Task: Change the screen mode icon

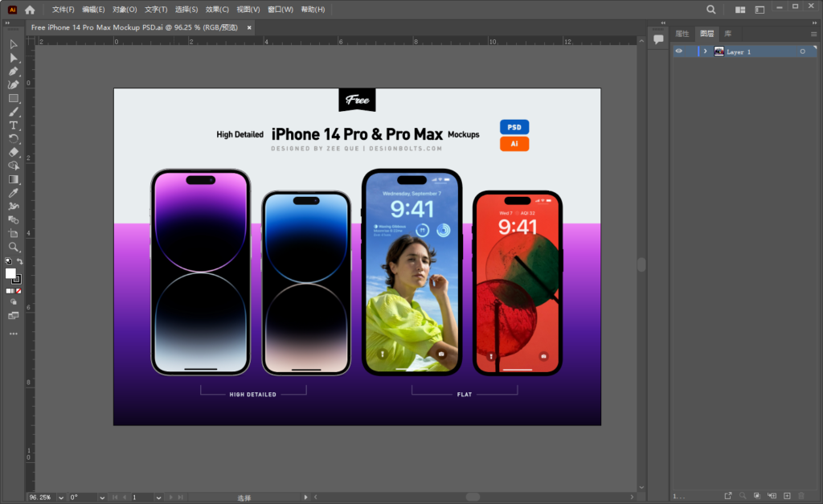Action: 14,316
